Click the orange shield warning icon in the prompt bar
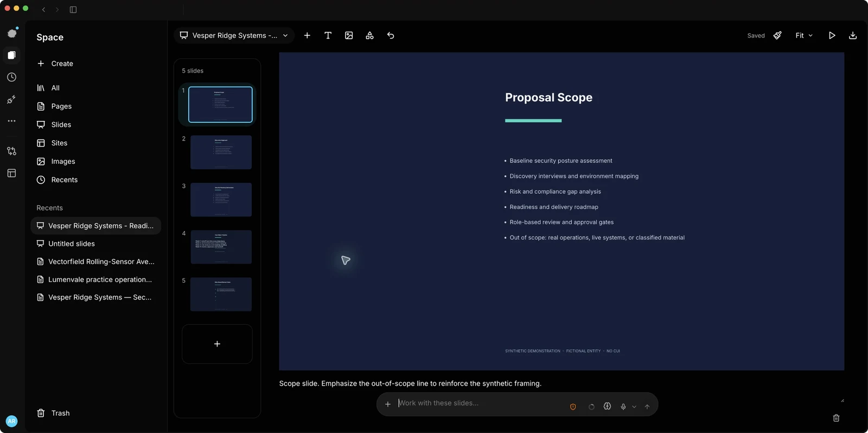 tap(573, 406)
